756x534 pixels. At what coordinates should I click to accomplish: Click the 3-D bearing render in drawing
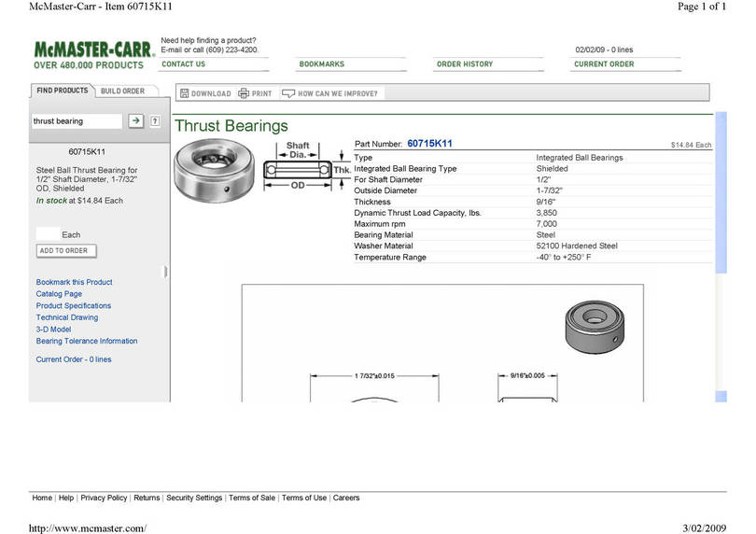pyautogui.click(x=595, y=328)
